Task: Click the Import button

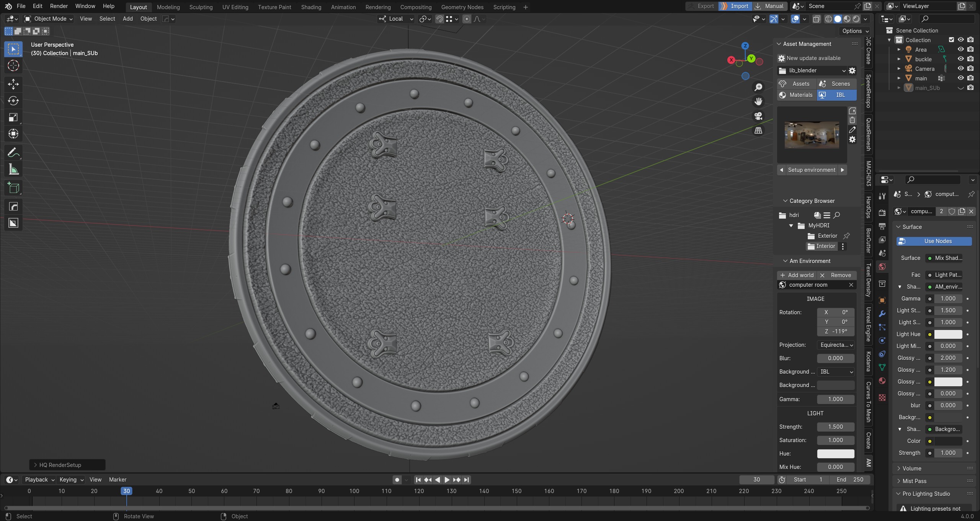Action: coord(735,6)
